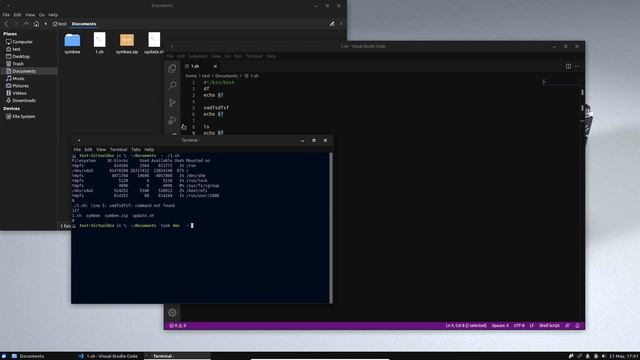This screenshot has width=640, height=360.
Task: Open Trash in Places sidebar
Action: pos(15,64)
